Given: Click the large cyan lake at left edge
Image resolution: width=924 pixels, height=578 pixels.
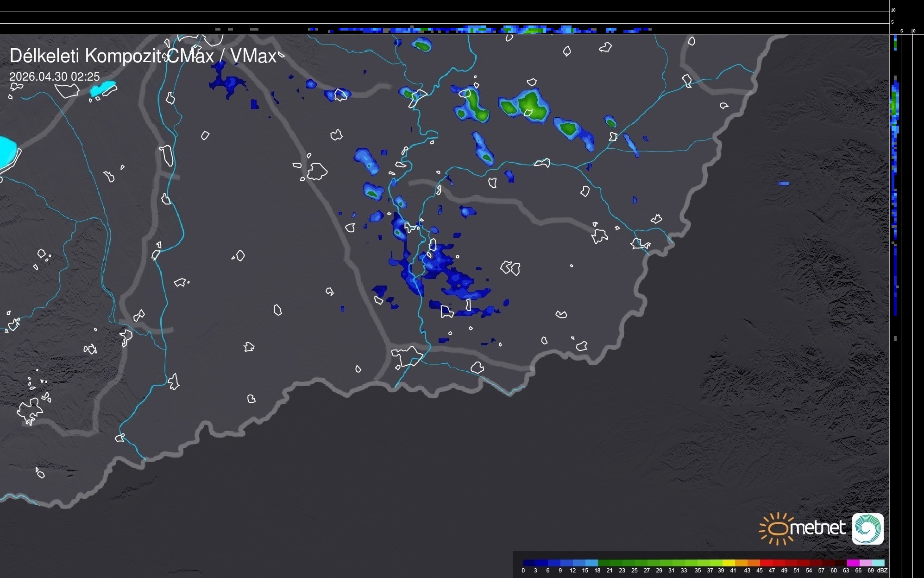Looking at the screenshot, I should (7, 151).
